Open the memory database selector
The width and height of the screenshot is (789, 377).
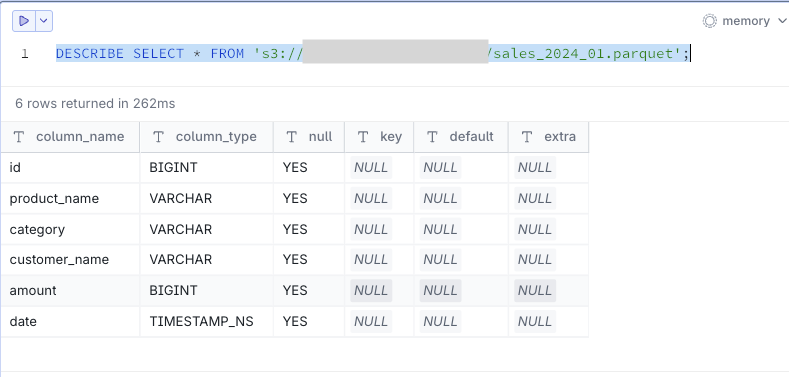pos(745,21)
